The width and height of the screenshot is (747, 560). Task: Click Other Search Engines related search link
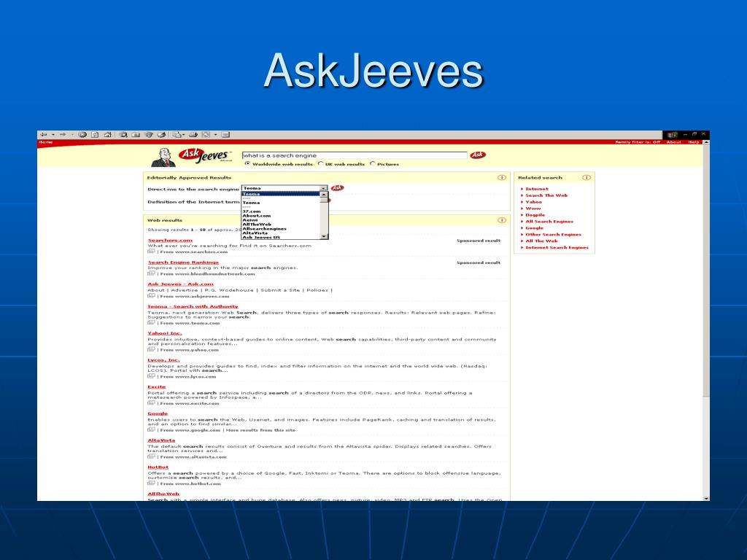click(553, 234)
